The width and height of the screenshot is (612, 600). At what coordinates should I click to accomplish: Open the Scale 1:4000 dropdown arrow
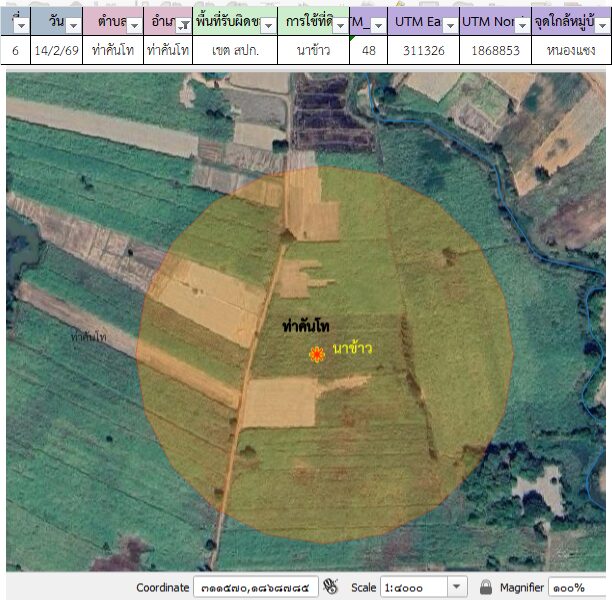(457, 587)
